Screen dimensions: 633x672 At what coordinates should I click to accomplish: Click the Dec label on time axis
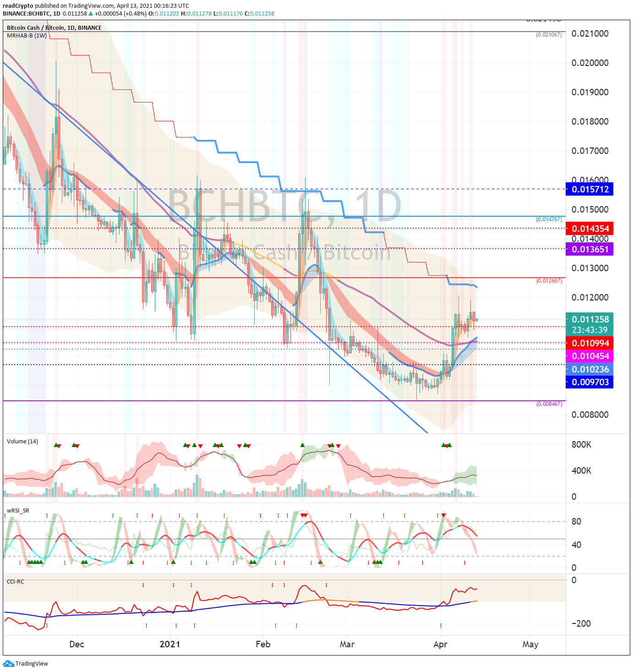click(x=76, y=644)
